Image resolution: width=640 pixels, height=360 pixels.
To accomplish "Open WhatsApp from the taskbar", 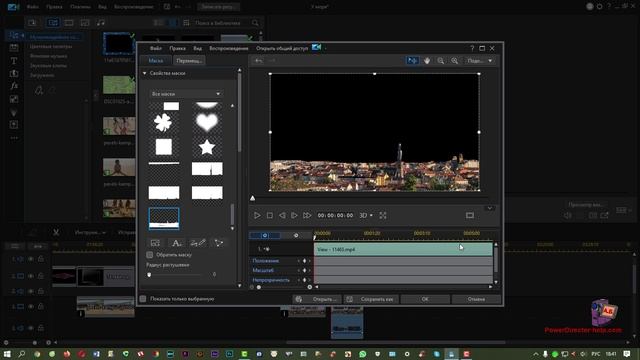I will point(362,354).
